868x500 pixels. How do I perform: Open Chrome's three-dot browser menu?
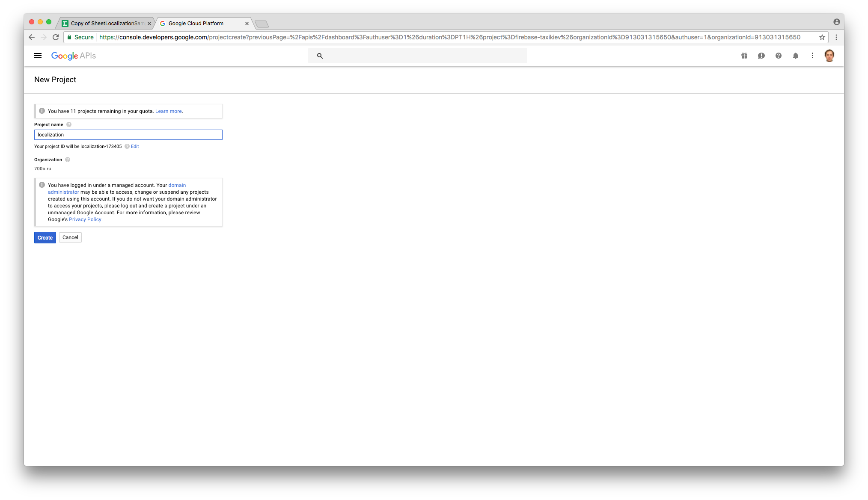point(836,37)
